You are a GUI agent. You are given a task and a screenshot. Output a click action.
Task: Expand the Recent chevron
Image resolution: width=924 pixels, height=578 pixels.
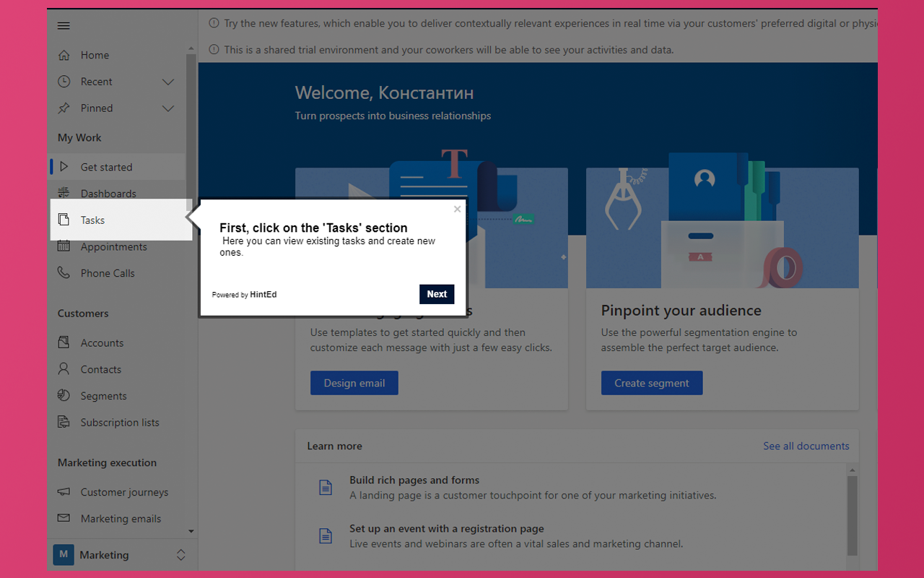pos(168,82)
